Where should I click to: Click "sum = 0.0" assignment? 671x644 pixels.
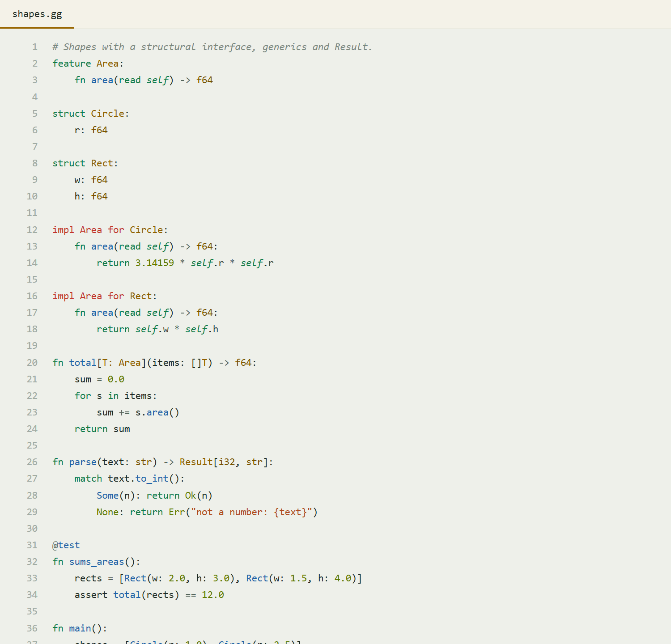99,379
